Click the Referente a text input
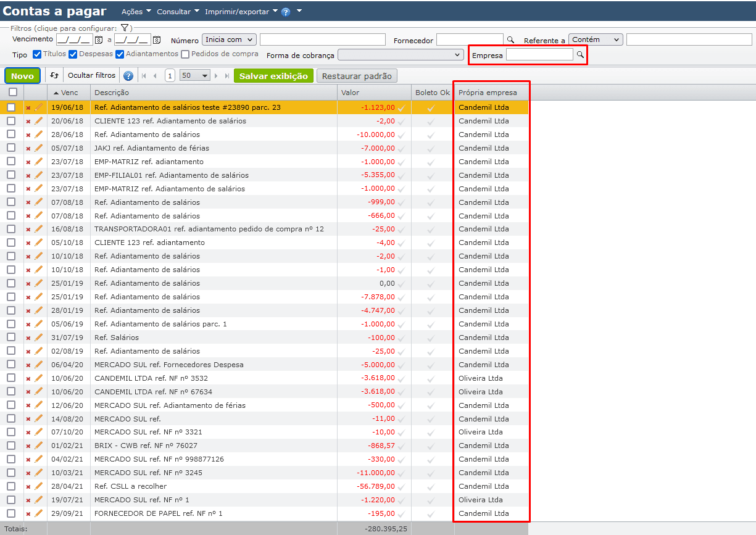 [689, 39]
